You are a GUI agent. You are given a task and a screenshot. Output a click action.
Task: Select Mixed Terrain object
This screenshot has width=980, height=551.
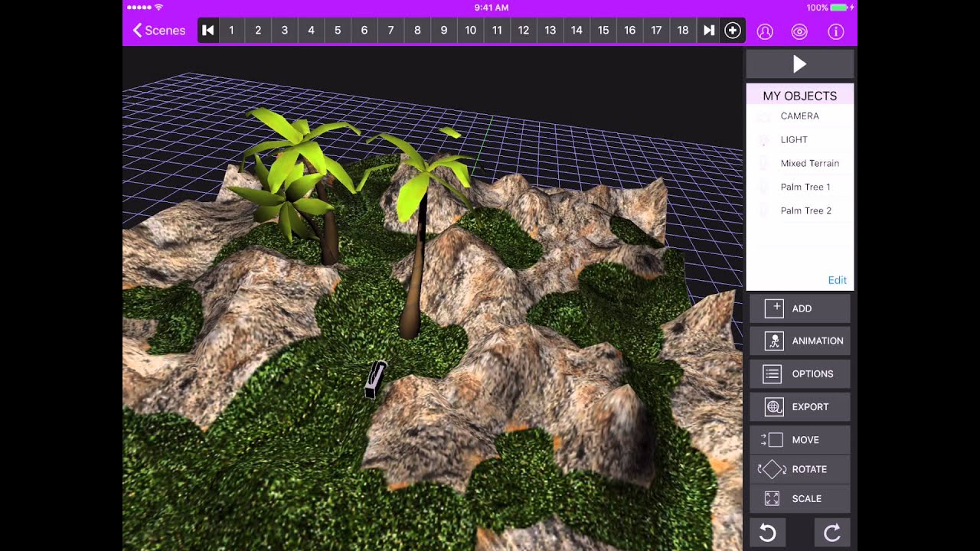800,164
